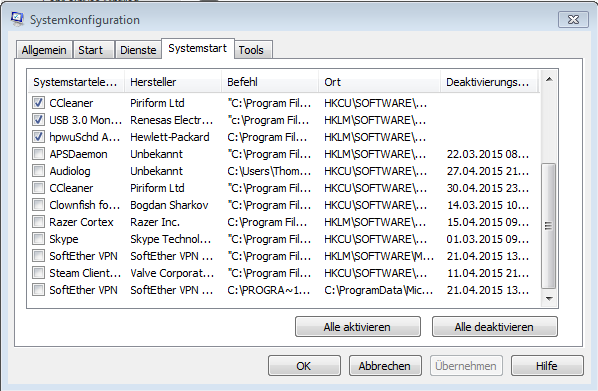The image size is (598, 391).
Task: Tick the Skype startup checkbox
Action: coord(38,239)
